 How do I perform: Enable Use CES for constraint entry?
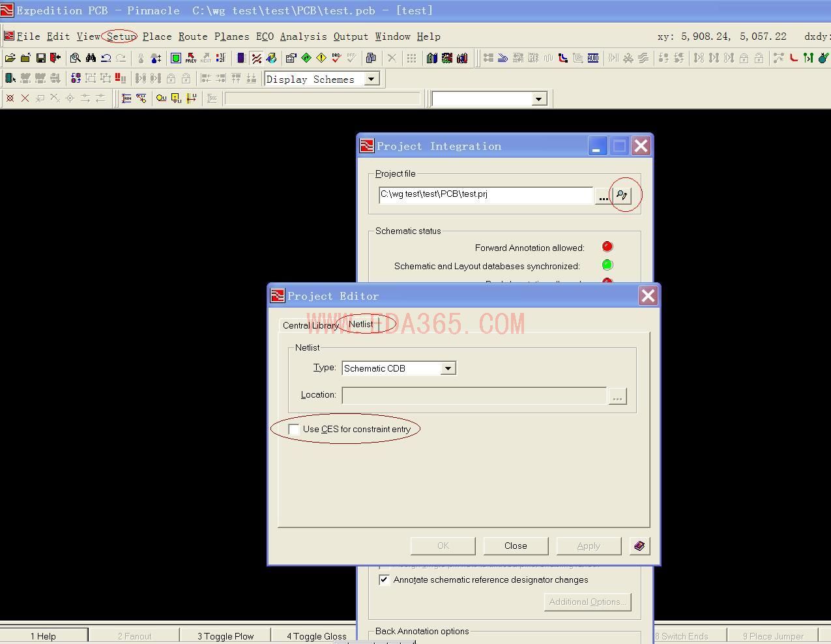[x=294, y=429]
